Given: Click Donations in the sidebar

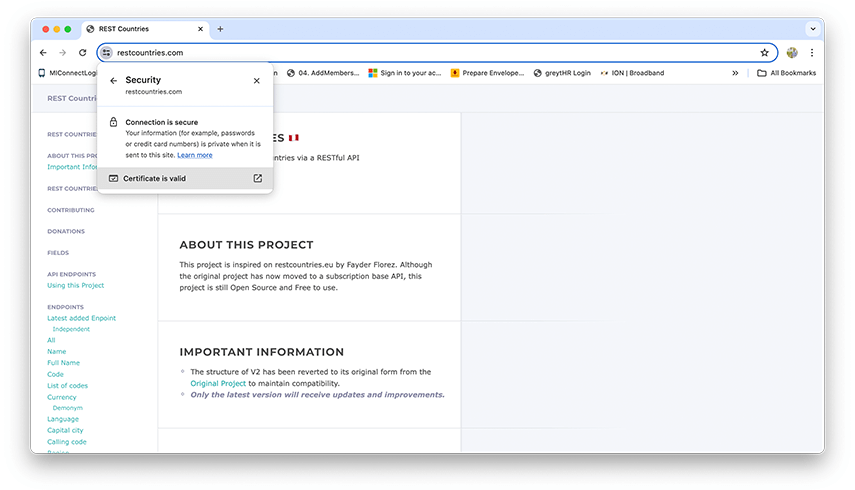Looking at the screenshot, I should [66, 231].
